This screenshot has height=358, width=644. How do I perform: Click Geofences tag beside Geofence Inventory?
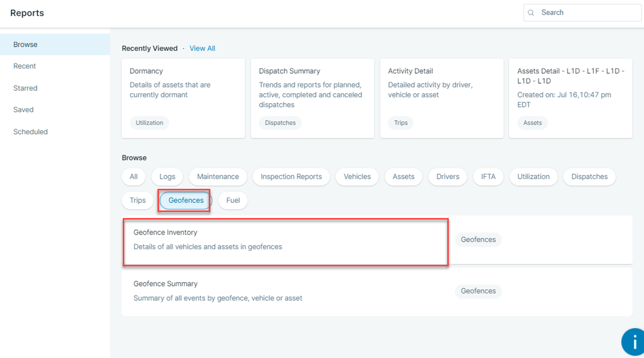coord(478,240)
